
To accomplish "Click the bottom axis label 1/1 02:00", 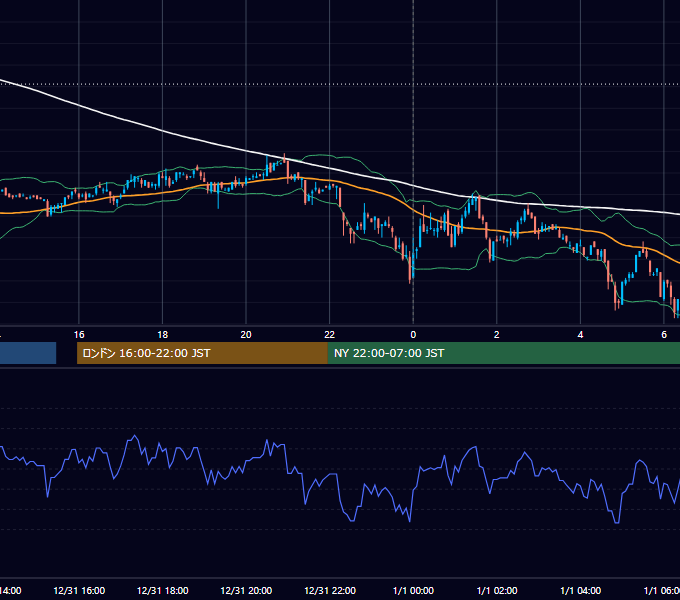I will [497, 590].
